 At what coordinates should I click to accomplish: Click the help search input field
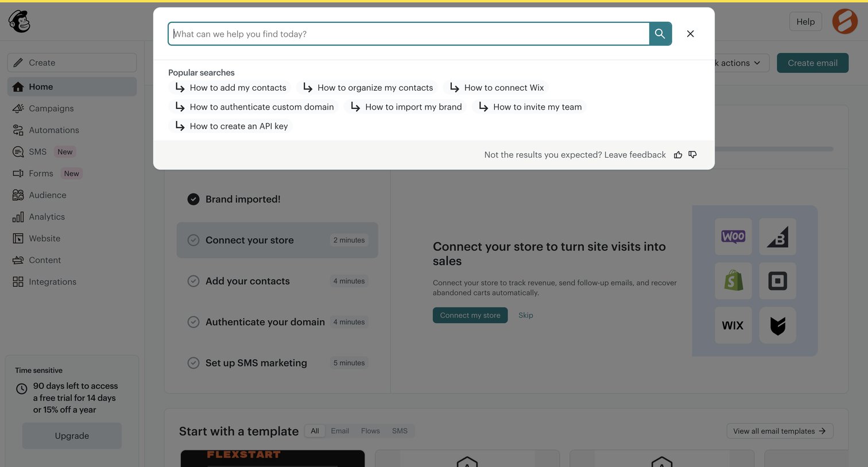[x=409, y=34]
